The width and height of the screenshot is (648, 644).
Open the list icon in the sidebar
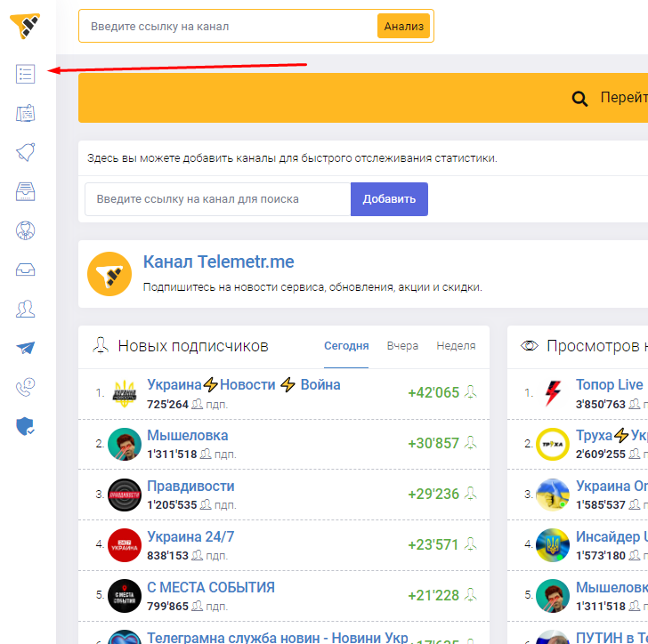[x=26, y=74]
